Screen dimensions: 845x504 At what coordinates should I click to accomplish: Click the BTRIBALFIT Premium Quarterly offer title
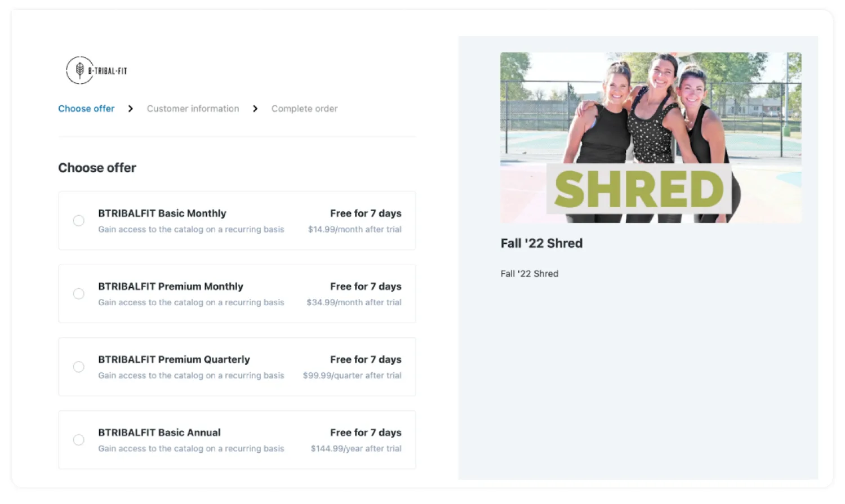coord(174,359)
